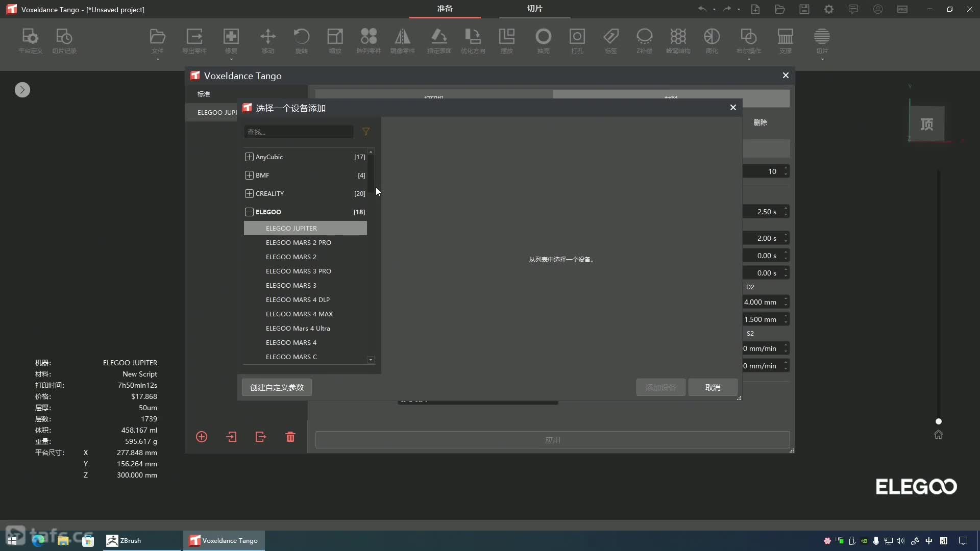The height and width of the screenshot is (551, 980).
Task: Select the 抽壳 hollow tool
Action: tap(543, 41)
